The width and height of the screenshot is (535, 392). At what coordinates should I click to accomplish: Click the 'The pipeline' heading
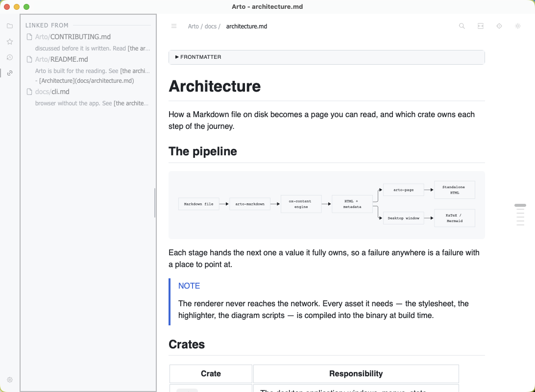[x=203, y=151]
